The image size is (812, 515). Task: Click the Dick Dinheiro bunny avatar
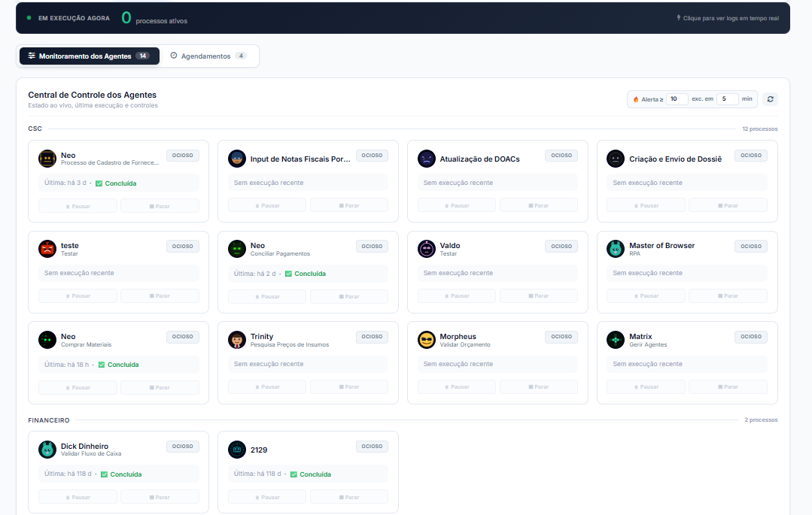[x=47, y=450]
